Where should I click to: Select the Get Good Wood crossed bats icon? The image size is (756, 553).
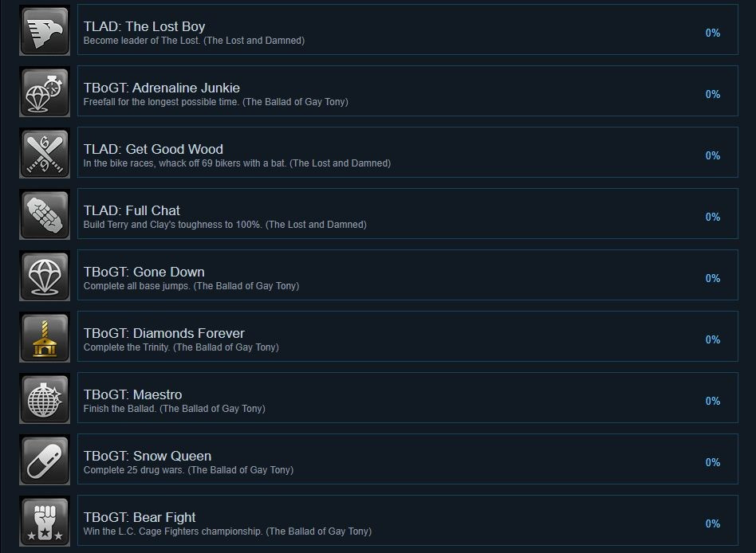click(45, 153)
